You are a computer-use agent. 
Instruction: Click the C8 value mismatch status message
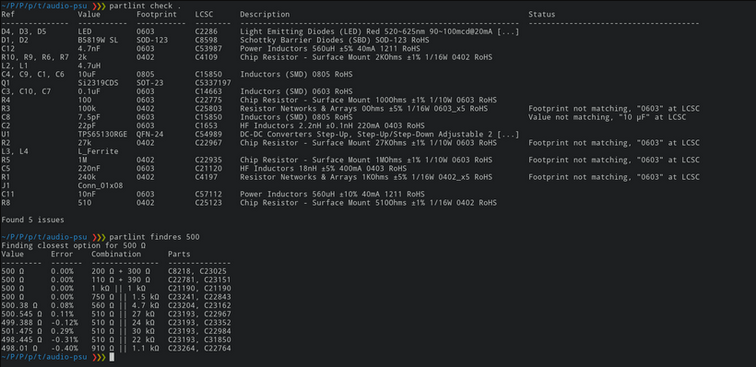pos(607,117)
